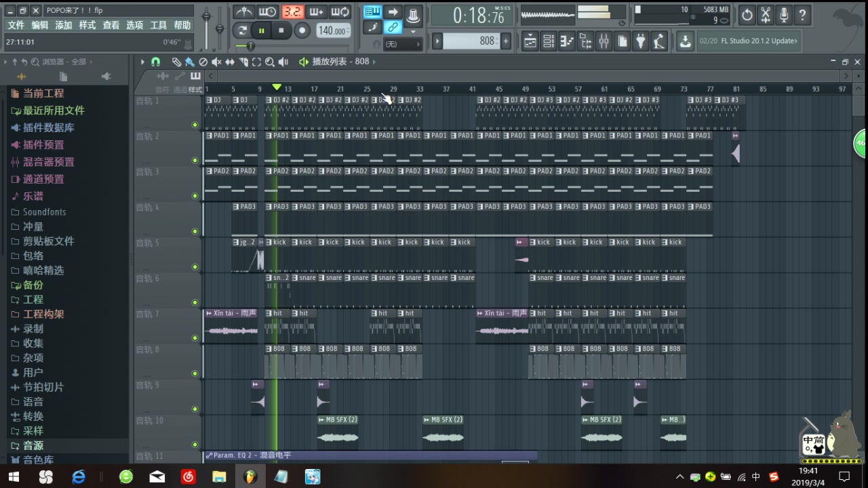Toggle the metronome button
This screenshot has width=868, height=488.
click(x=243, y=12)
